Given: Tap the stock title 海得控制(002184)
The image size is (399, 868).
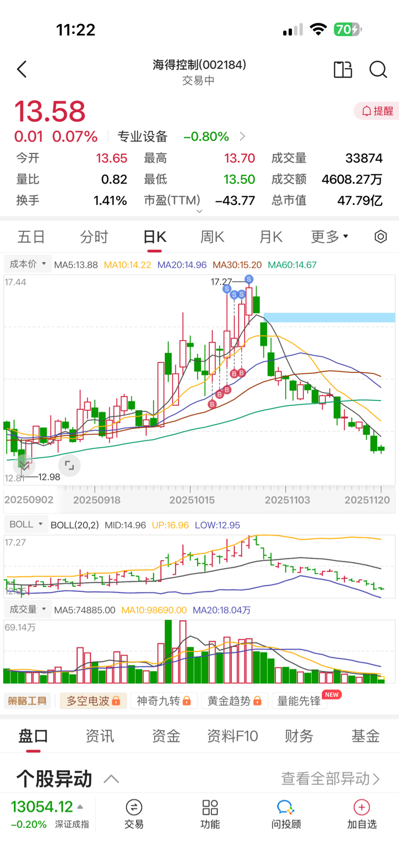Looking at the screenshot, I should pyautogui.click(x=199, y=64).
